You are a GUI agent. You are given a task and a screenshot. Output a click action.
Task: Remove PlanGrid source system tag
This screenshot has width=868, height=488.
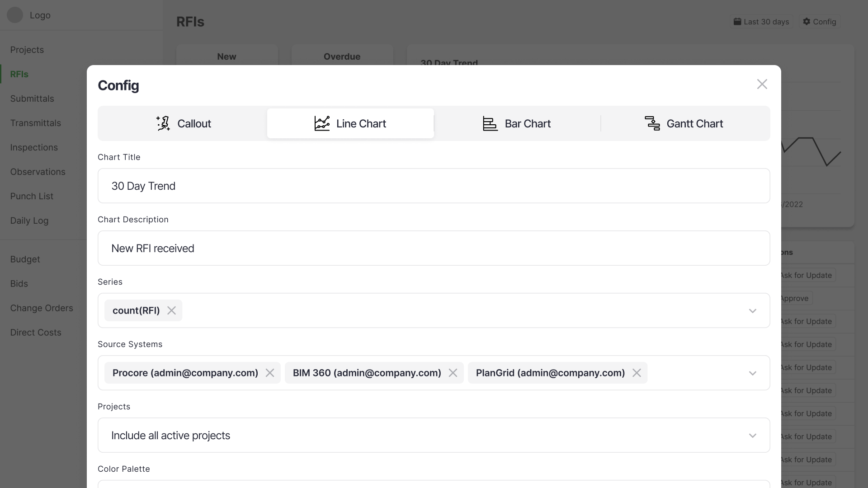coord(636,372)
